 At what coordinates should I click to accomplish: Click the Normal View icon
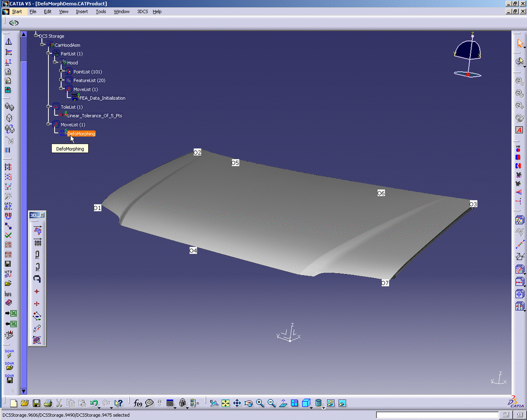pos(283,403)
